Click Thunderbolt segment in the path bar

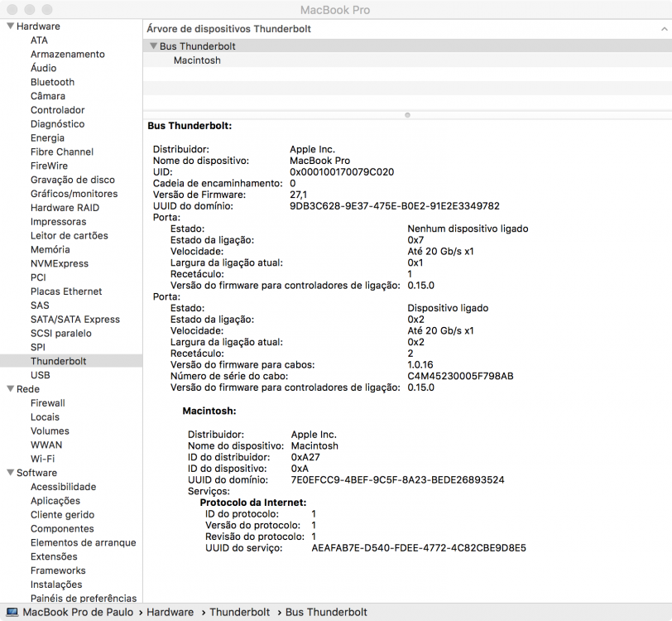click(x=239, y=612)
